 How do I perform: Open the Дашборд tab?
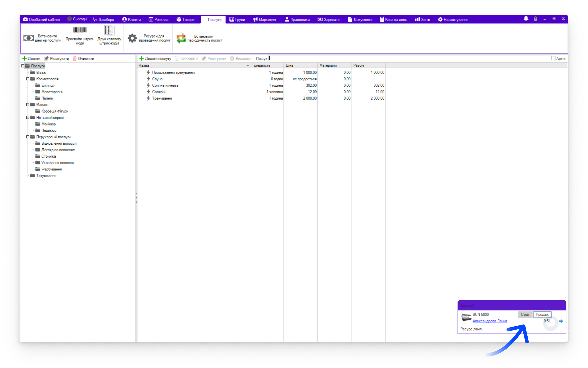coord(103,20)
